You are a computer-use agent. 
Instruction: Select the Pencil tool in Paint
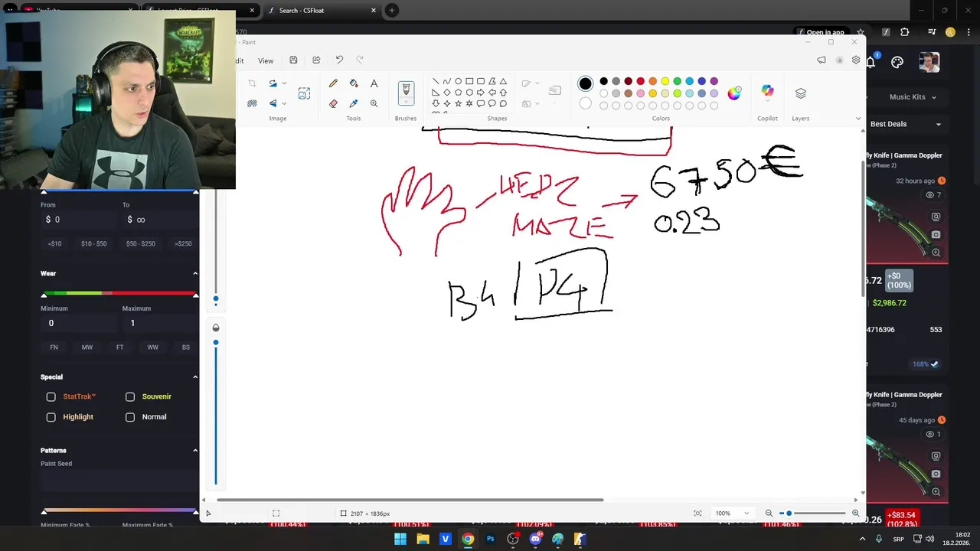pyautogui.click(x=333, y=83)
